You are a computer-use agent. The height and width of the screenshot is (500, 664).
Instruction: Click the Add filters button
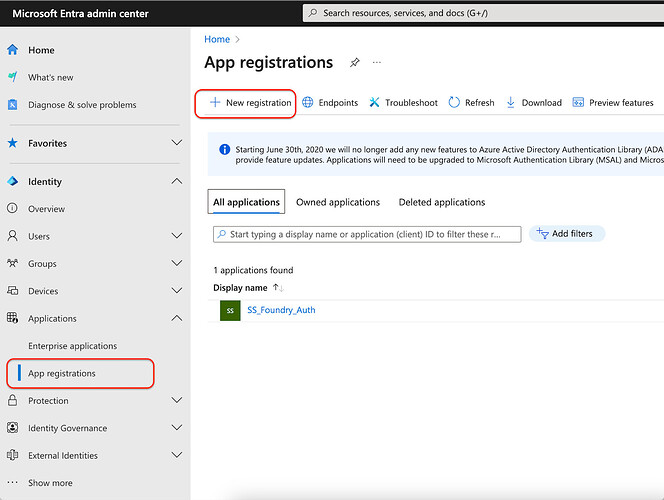567,234
